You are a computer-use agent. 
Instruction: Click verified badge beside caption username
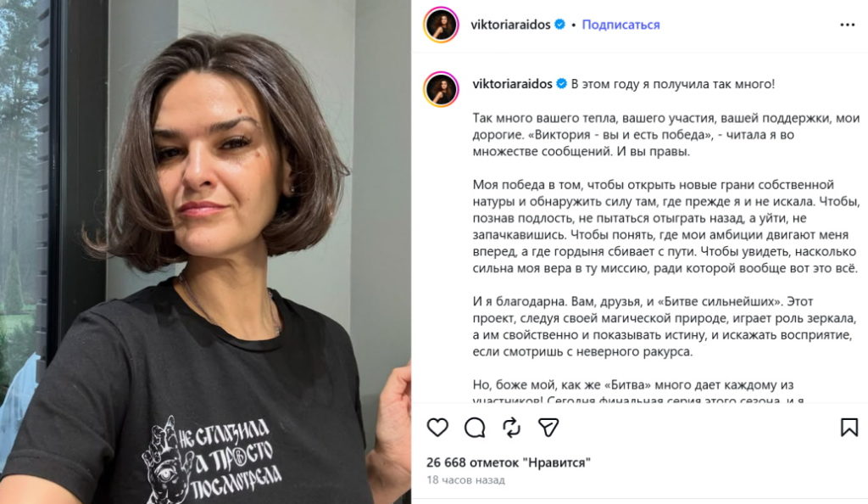tap(561, 84)
